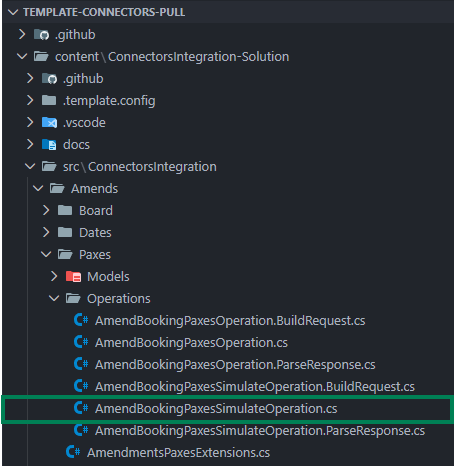
Task: Collapse the Amends folder chevron
Action: pyautogui.click(x=38, y=188)
